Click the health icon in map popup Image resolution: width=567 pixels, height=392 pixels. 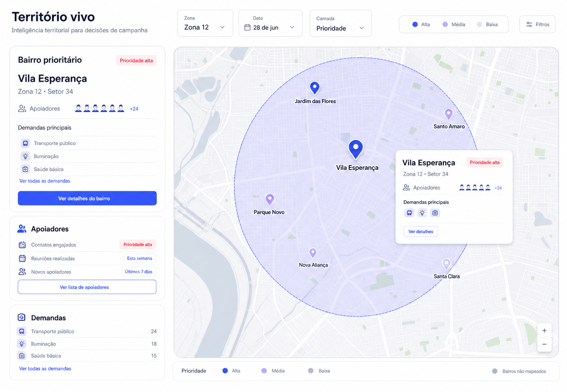pos(435,213)
